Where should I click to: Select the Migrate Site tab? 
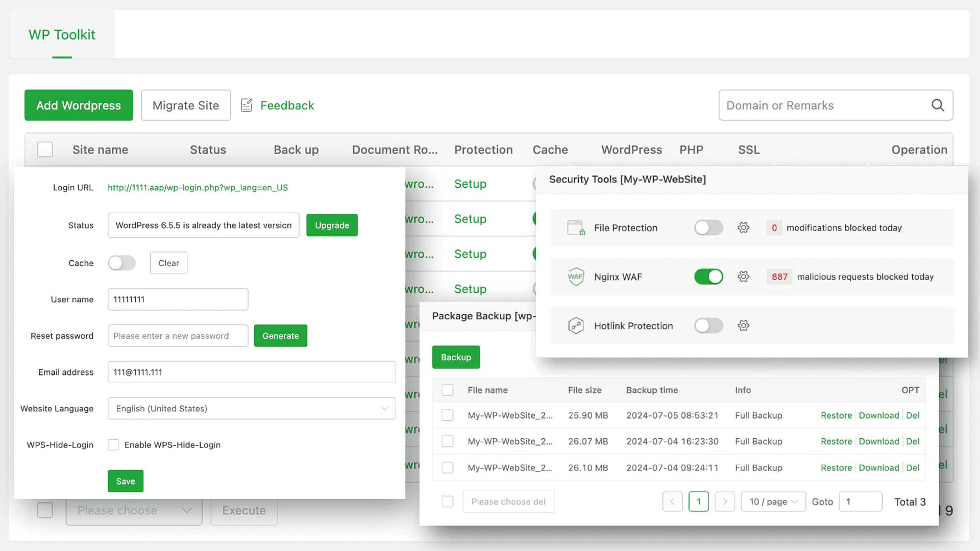pyautogui.click(x=185, y=105)
